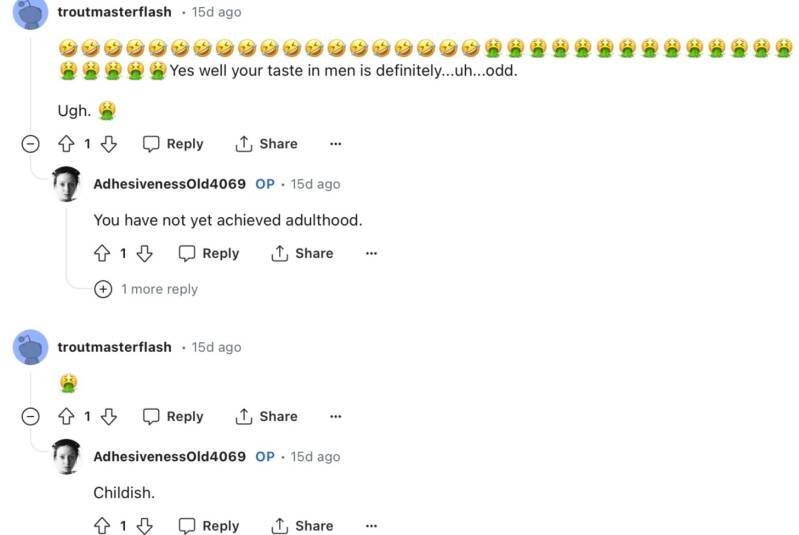
Task: Share the 'You have not yet achieved adulthood' reply
Action: point(302,253)
